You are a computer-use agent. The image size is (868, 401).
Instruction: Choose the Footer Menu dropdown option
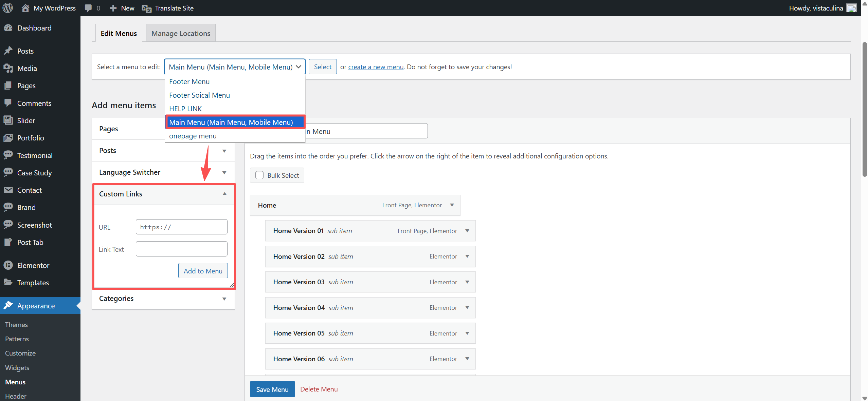point(189,81)
